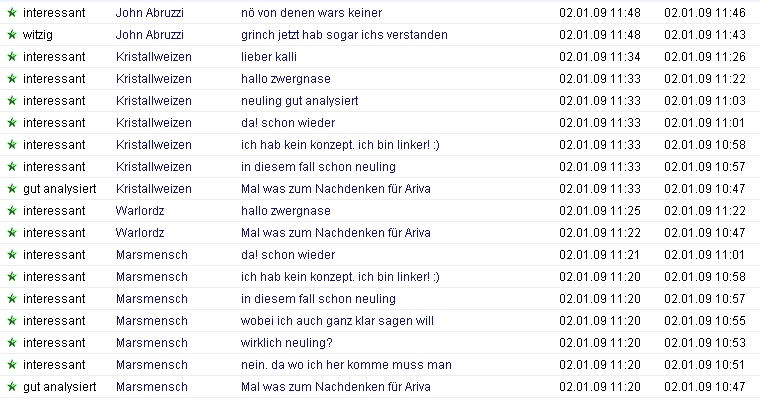This screenshot has width=772, height=400.
Task: Click star in Kristallweizen 'gut analysiert' row
Action: coord(12,189)
